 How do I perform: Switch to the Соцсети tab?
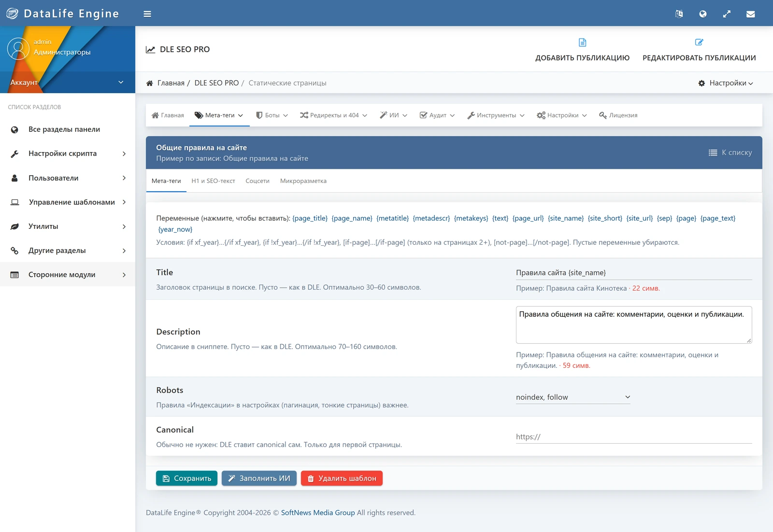258,181
